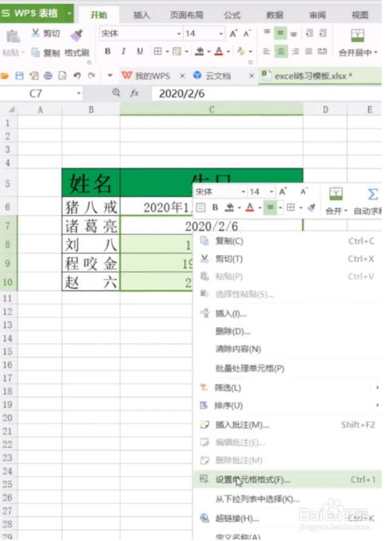Click the select-all corner triangle of sheet
The width and height of the screenshot is (392, 541).
click(x=11, y=110)
